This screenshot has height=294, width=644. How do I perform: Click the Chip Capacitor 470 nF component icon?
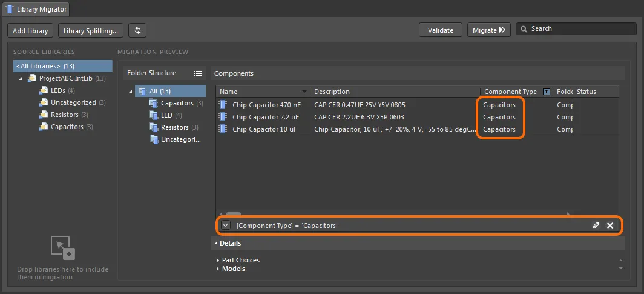[223, 105]
